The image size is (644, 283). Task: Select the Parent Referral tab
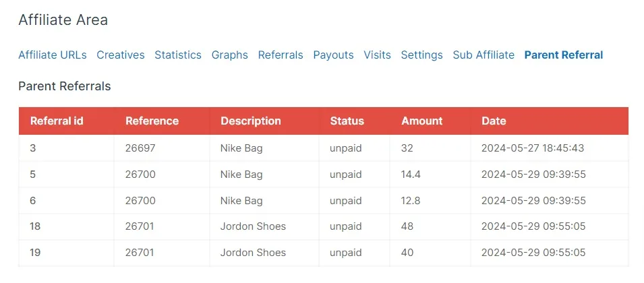click(x=564, y=55)
